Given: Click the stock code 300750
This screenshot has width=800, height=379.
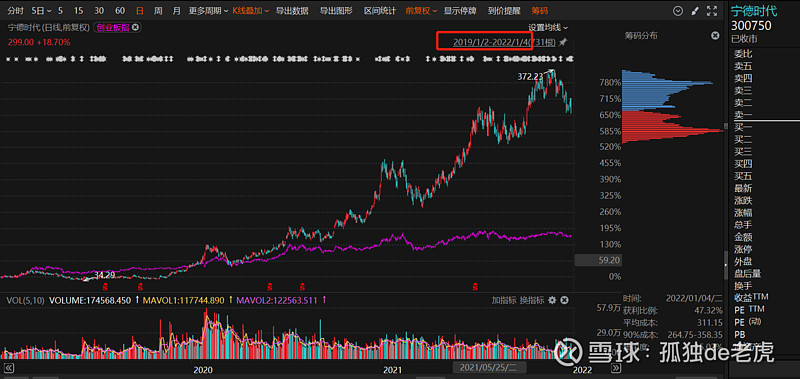Looking at the screenshot, I should pos(751,26).
